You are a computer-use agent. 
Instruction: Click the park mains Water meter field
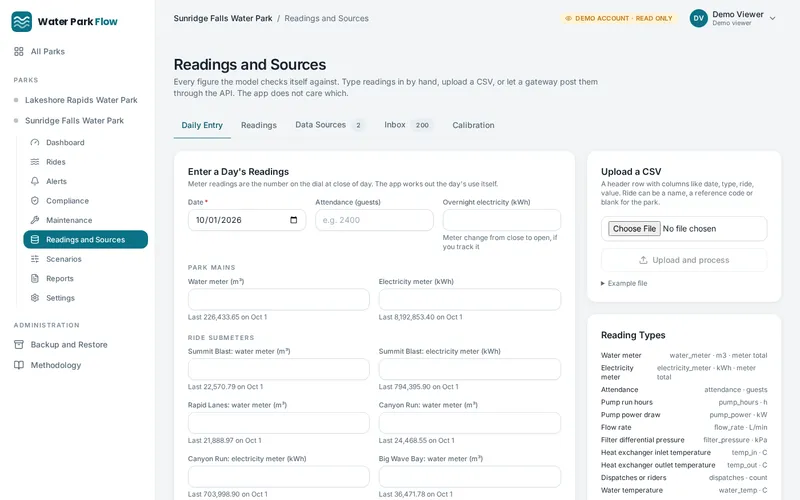279,299
